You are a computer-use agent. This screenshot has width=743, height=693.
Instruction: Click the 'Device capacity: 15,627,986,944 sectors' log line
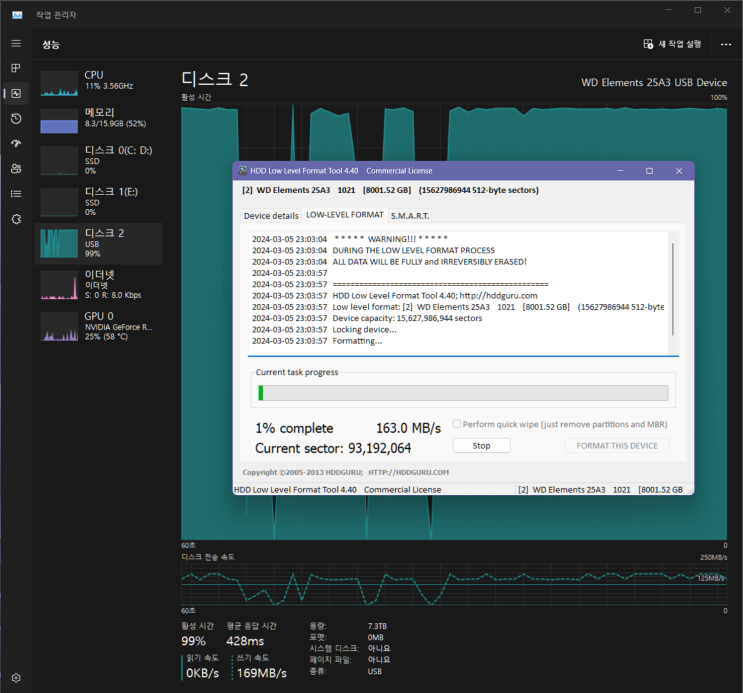pyautogui.click(x=407, y=318)
